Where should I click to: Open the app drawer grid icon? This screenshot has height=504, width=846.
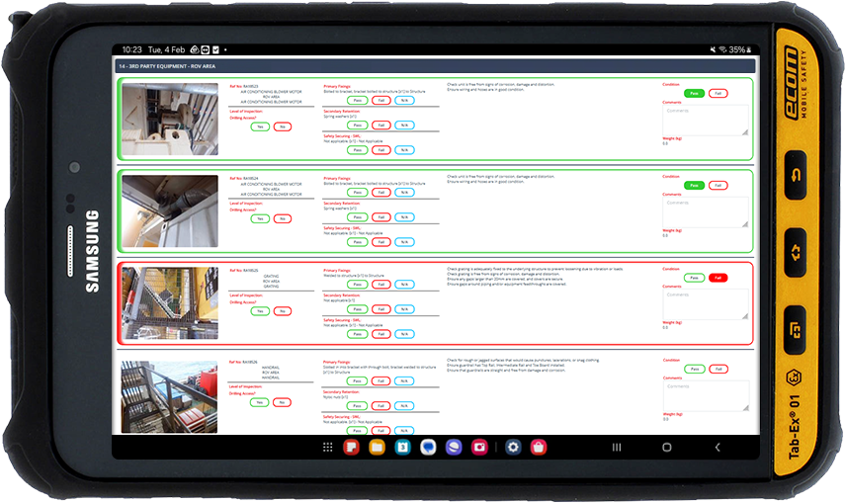(327, 448)
